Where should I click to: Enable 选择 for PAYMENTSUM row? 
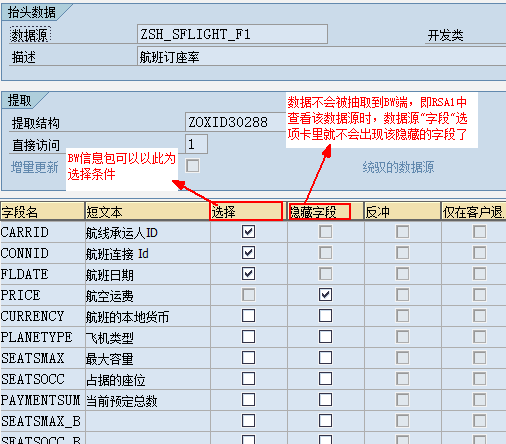(x=248, y=400)
